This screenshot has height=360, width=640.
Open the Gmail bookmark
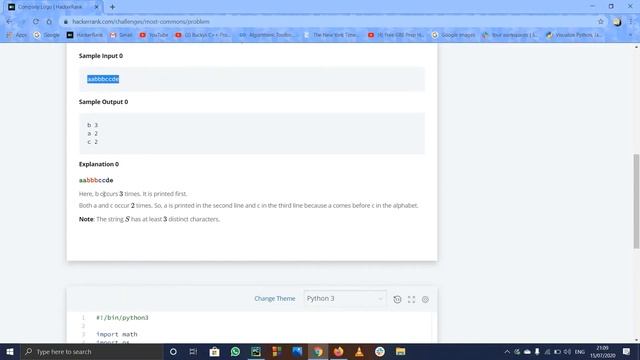(121, 35)
